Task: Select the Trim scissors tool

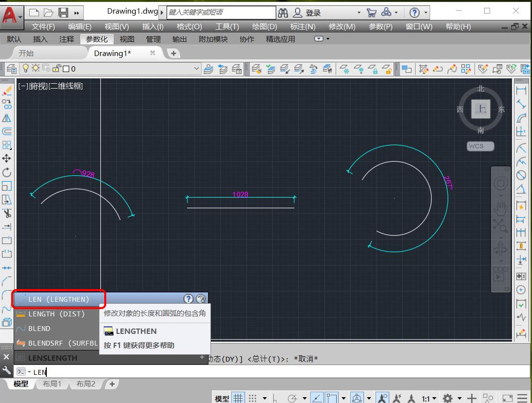Action: 6,213
